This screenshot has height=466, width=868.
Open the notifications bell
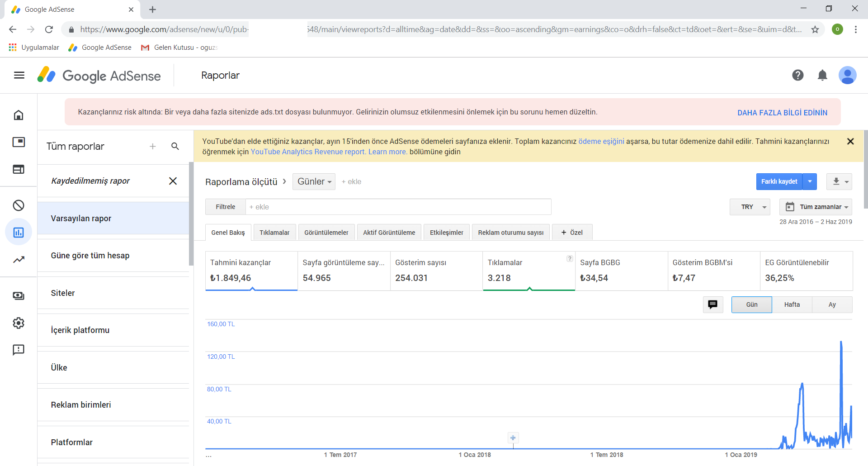(x=822, y=75)
